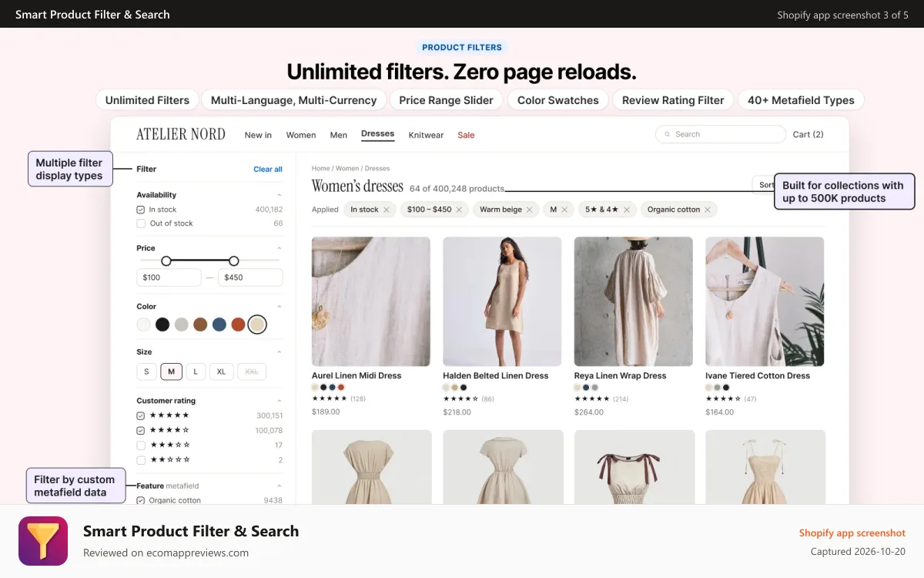Viewport: 924px width, 578px height.
Task: Select size L button
Action: pos(196,371)
